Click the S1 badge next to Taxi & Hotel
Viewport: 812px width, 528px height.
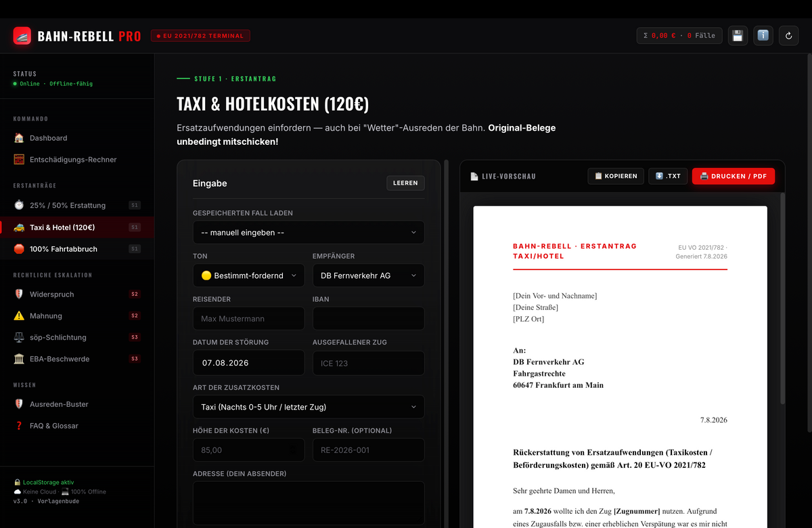tap(135, 227)
